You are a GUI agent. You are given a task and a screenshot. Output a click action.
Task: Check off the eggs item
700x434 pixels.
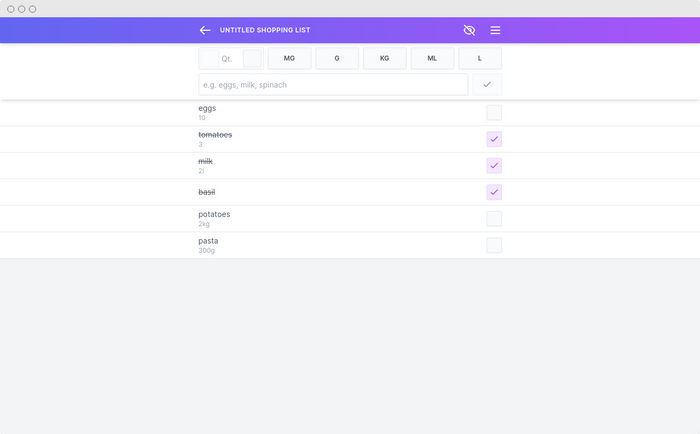[x=494, y=113]
